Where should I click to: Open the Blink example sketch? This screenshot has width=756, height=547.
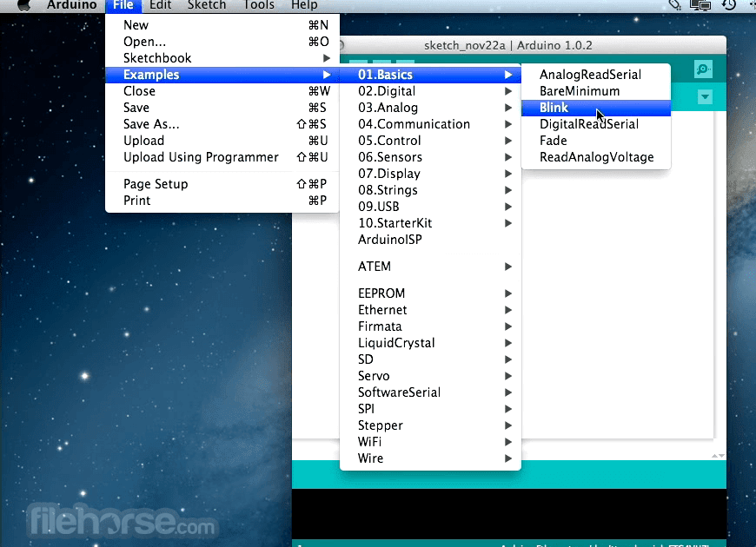pyautogui.click(x=596, y=108)
